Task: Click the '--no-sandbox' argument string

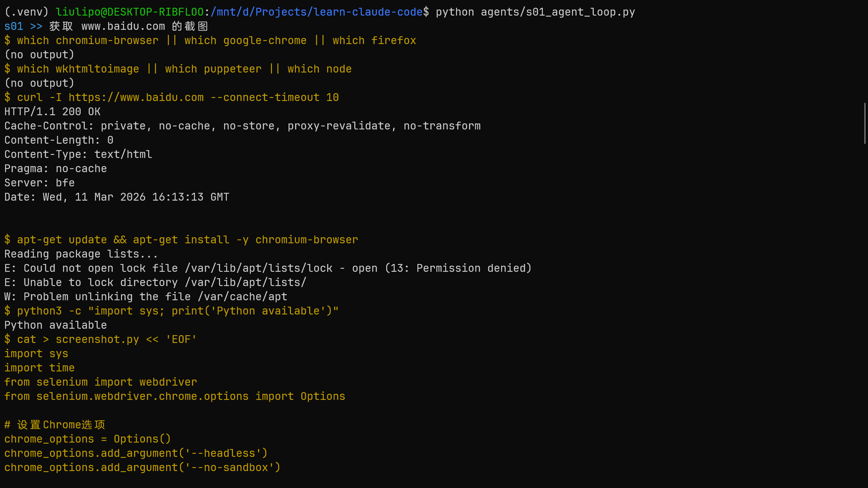Action: coord(230,468)
